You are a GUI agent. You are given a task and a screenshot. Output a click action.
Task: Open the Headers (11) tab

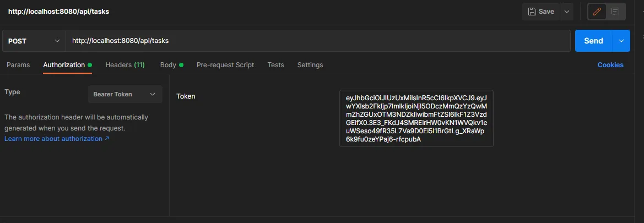(125, 65)
